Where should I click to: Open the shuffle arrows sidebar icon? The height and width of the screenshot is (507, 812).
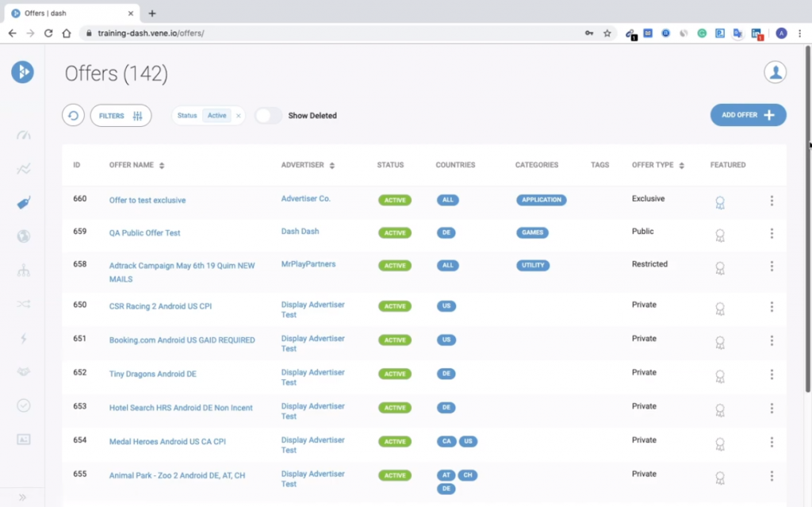coord(24,304)
